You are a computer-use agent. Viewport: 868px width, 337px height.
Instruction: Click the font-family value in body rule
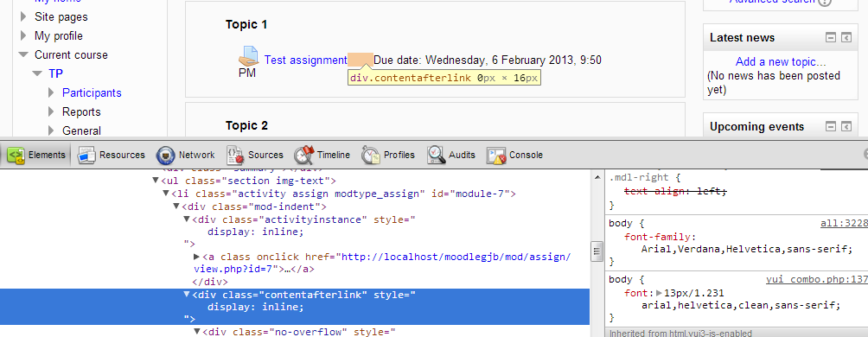pos(746,249)
